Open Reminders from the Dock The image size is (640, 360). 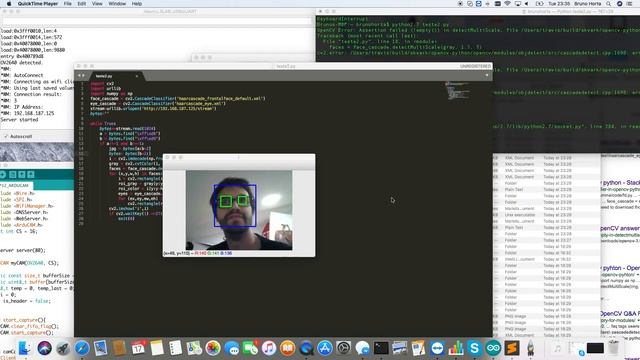176,348
